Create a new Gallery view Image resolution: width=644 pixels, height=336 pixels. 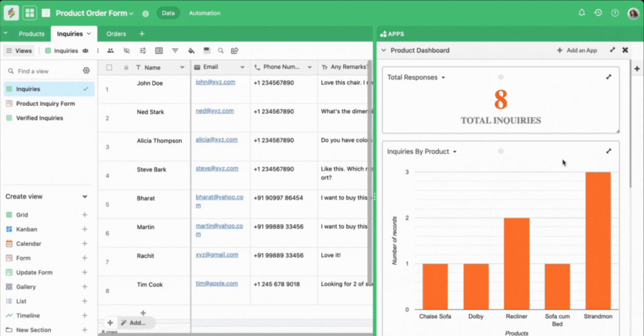coord(85,287)
